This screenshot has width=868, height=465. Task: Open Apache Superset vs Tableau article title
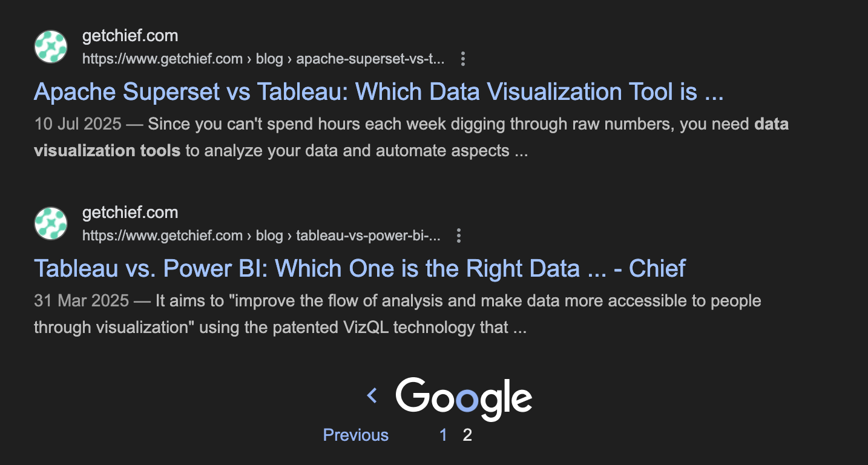click(378, 92)
